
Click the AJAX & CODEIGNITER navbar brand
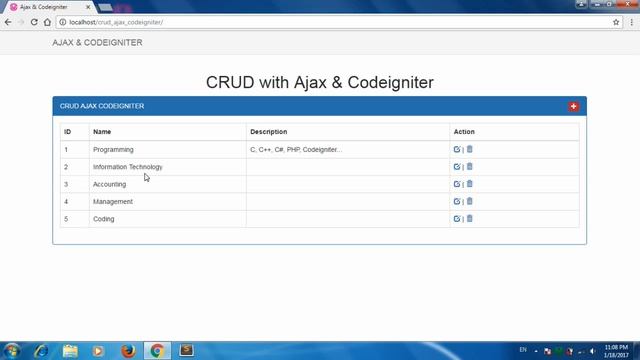[97, 42]
